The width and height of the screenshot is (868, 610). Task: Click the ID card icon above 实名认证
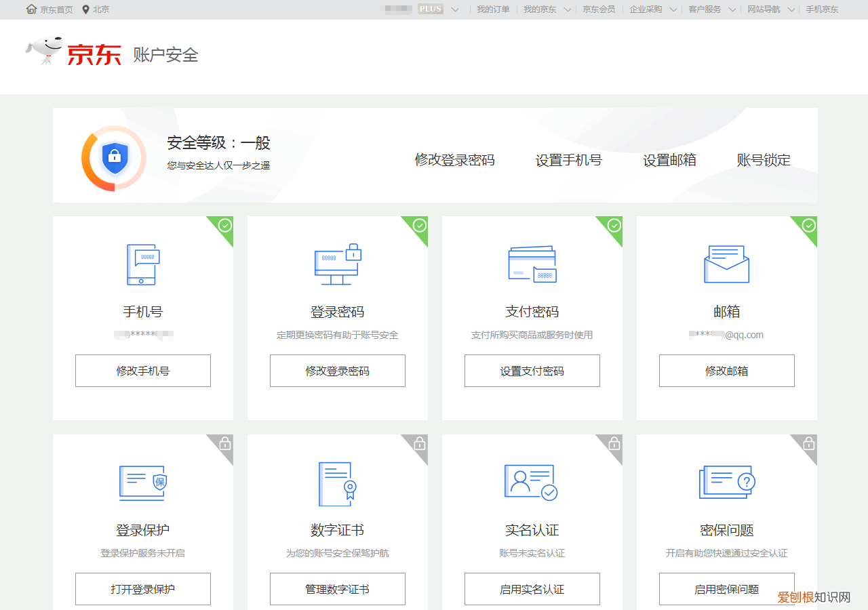[x=532, y=483]
